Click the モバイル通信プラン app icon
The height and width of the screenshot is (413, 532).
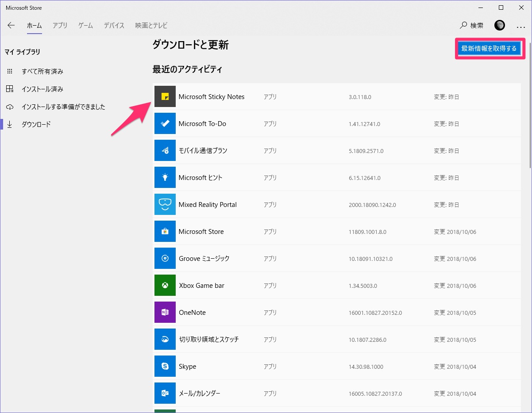[x=165, y=150]
